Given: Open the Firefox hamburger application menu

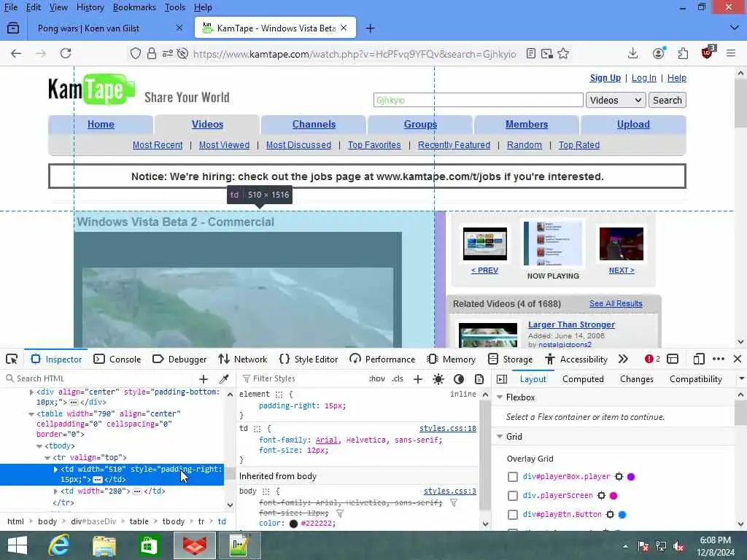Looking at the screenshot, I should [x=731, y=53].
